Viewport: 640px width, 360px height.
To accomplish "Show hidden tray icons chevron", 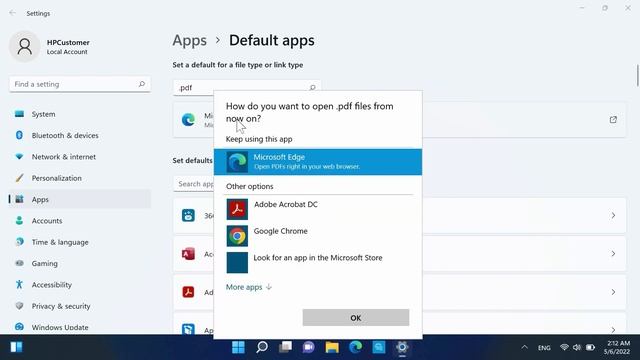I will [x=524, y=347].
